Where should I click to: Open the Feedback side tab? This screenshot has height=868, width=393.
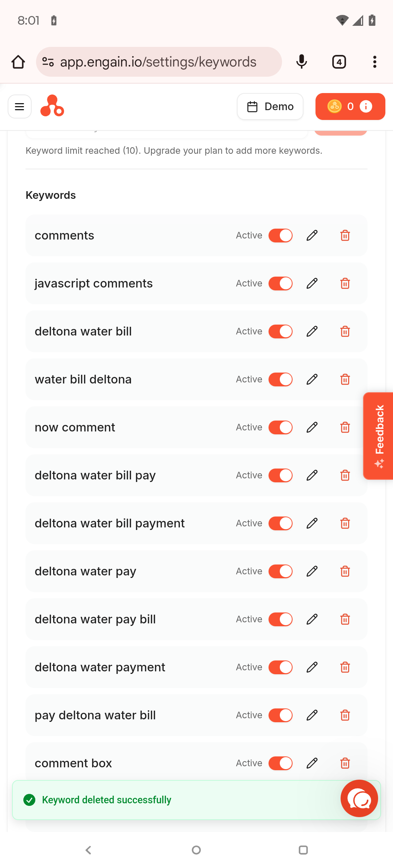[378, 436]
